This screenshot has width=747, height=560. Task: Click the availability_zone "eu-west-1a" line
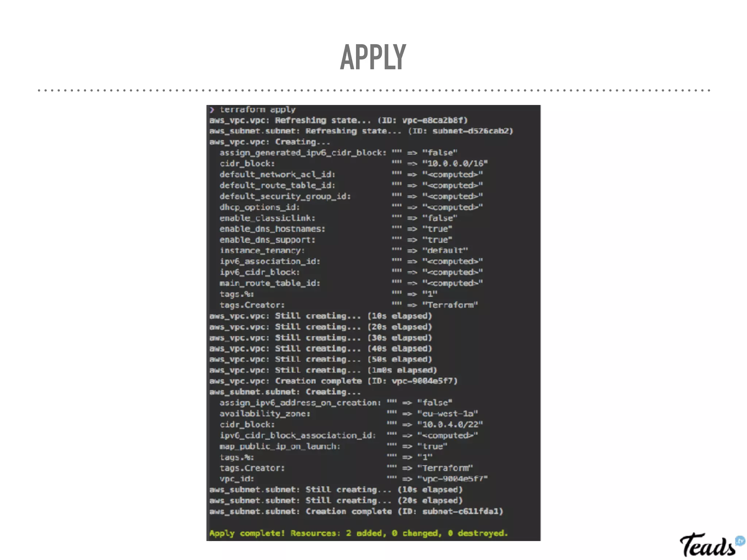(348, 414)
